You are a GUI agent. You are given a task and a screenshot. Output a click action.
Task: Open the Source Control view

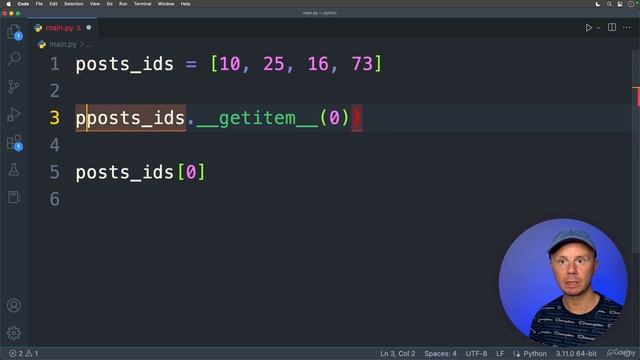coord(14,87)
